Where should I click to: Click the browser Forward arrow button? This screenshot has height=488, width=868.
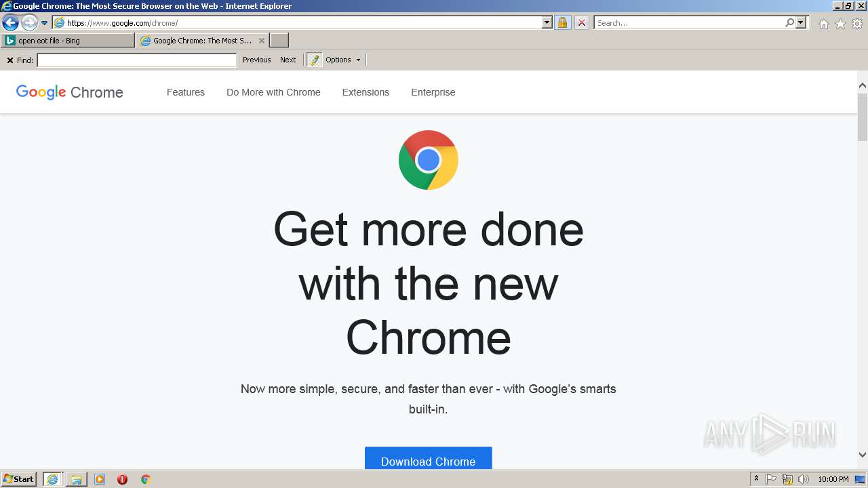[x=29, y=23]
